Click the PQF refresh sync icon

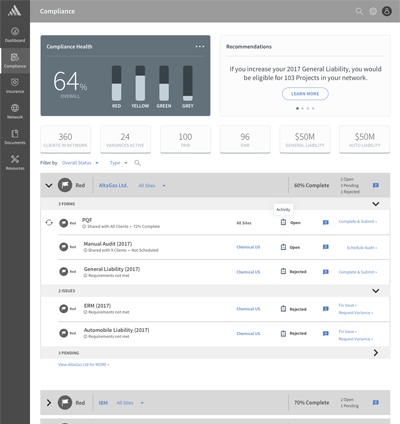[49, 222]
